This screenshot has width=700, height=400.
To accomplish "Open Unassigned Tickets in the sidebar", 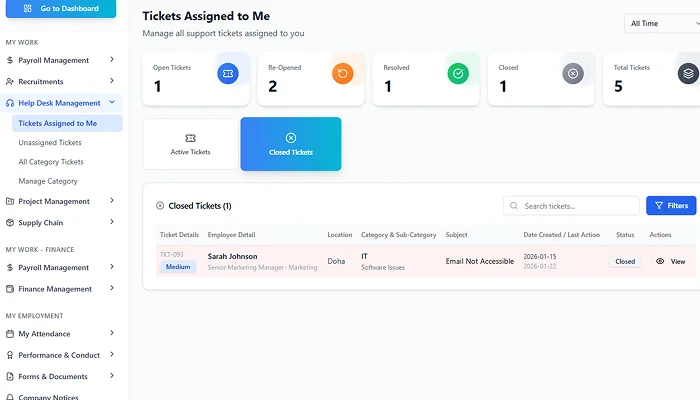I will (x=50, y=143).
